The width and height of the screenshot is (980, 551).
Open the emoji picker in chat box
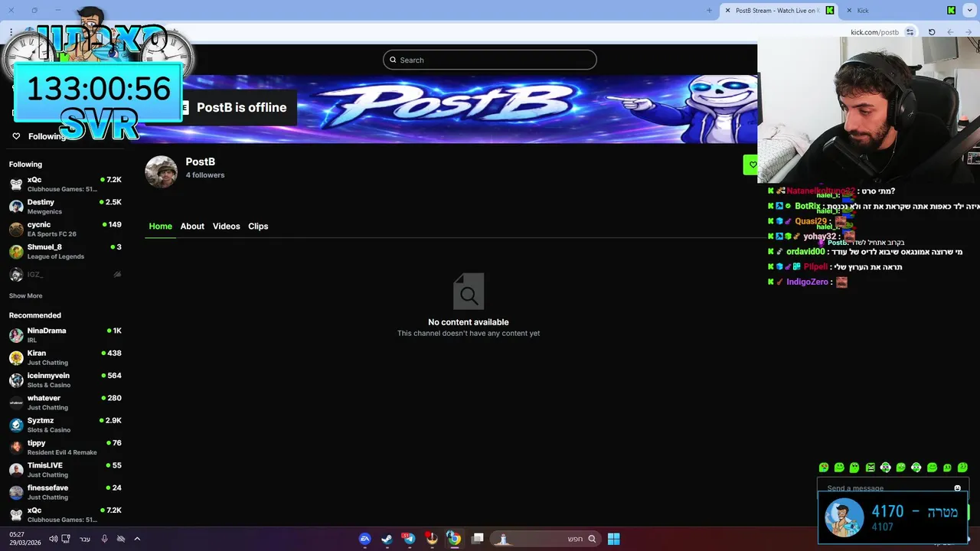(x=957, y=488)
